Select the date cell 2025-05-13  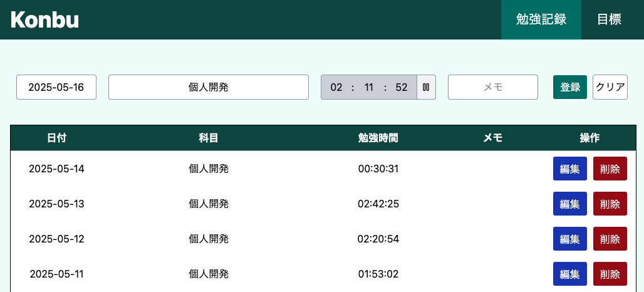(56, 204)
